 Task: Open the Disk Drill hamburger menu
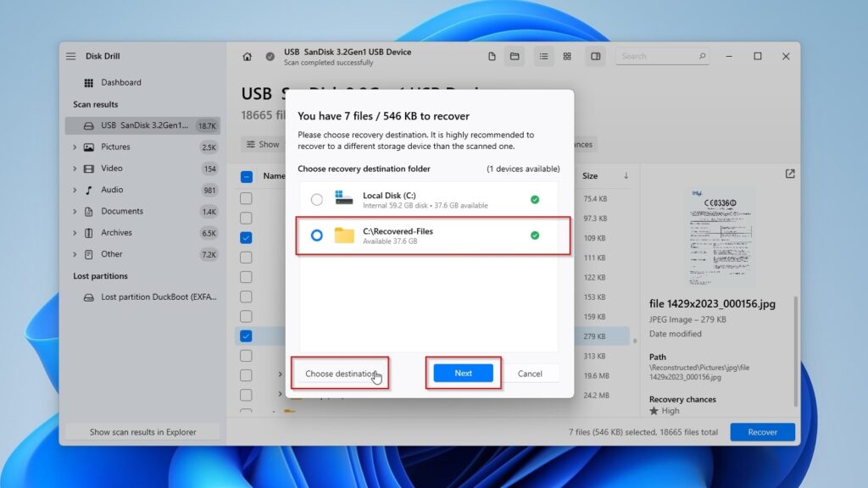click(71, 57)
